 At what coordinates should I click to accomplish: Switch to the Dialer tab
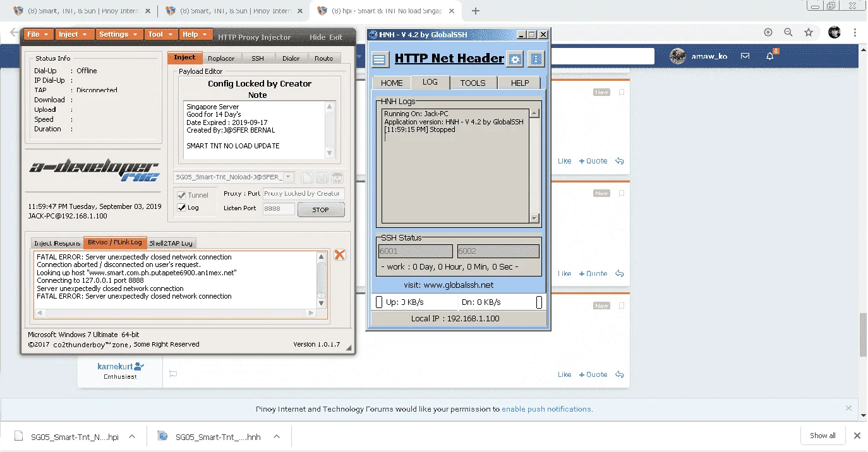pos(291,58)
